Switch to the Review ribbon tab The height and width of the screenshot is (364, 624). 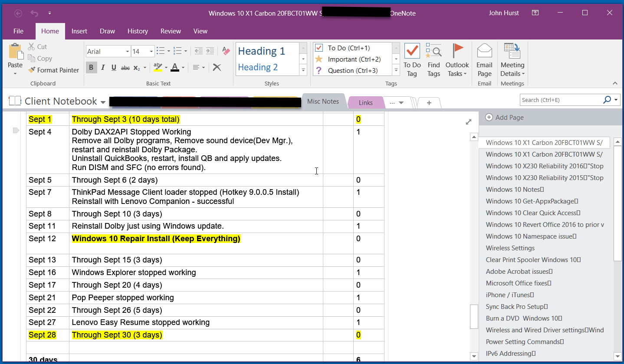171,31
